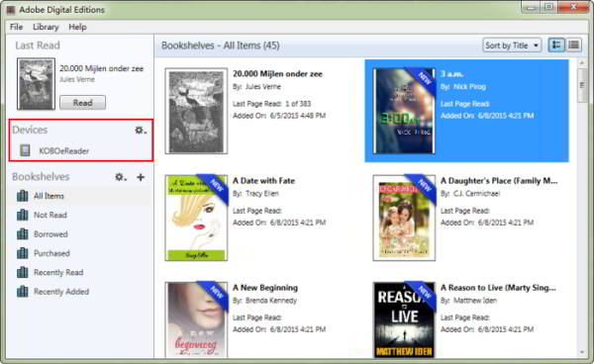Click the Adobe Digital Editions title bar icon

11,10
